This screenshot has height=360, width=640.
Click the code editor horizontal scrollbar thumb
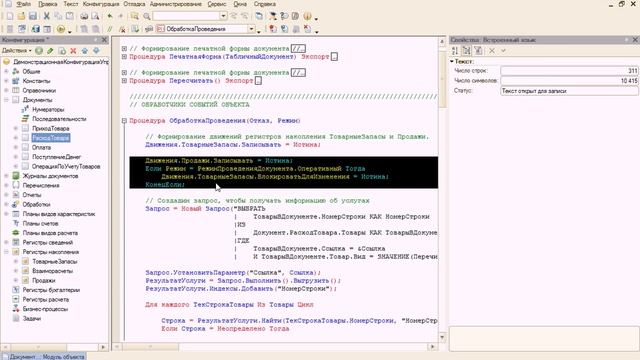click(x=150, y=347)
